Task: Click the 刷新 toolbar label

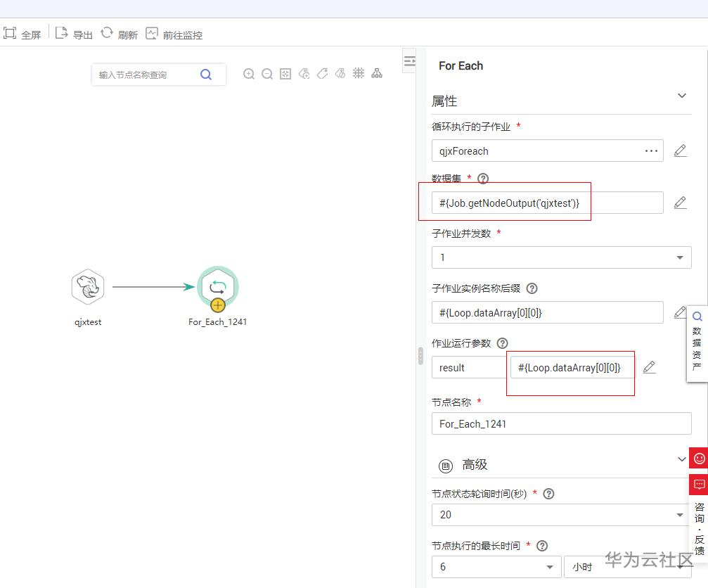Action: click(128, 34)
